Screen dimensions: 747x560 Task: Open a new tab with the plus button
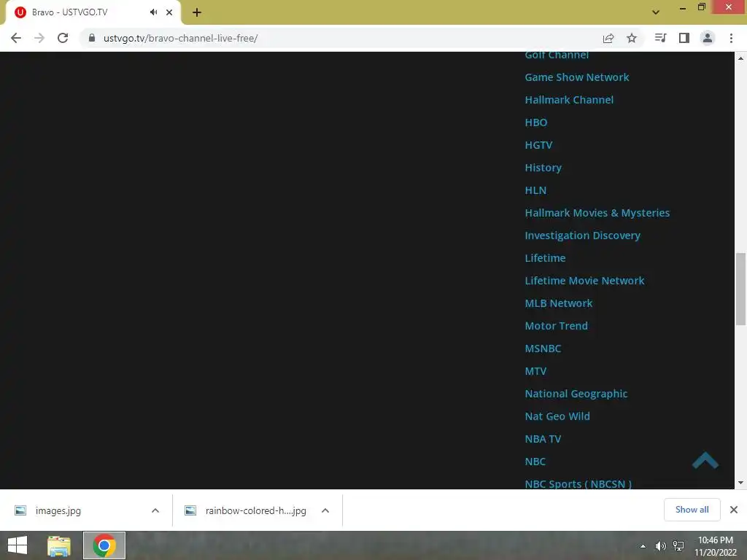[x=197, y=12]
